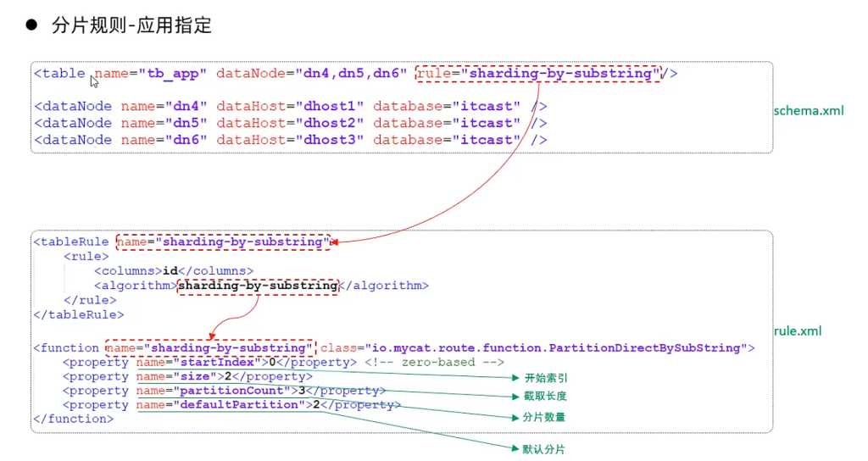
Task: Click the 默认分片 annotation label
Action: click(543, 449)
